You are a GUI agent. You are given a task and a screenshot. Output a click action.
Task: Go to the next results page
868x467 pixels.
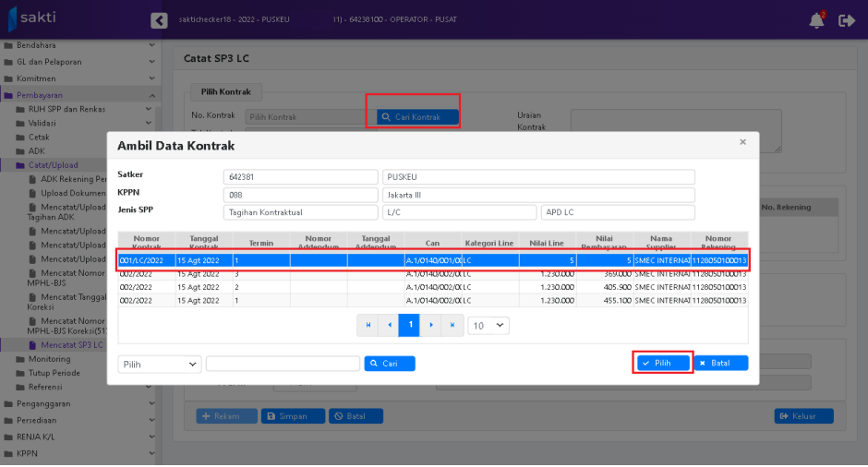[x=430, y=325]
